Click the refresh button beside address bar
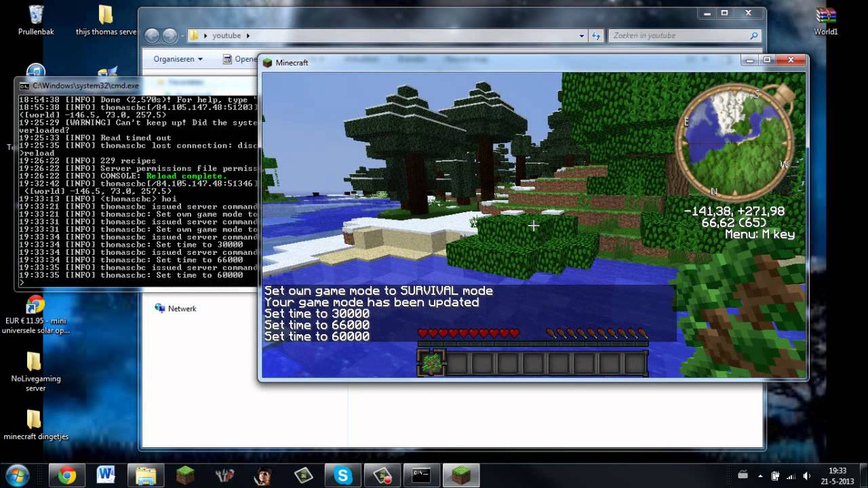Screen dimensions: 868x488 coord(596,36)
